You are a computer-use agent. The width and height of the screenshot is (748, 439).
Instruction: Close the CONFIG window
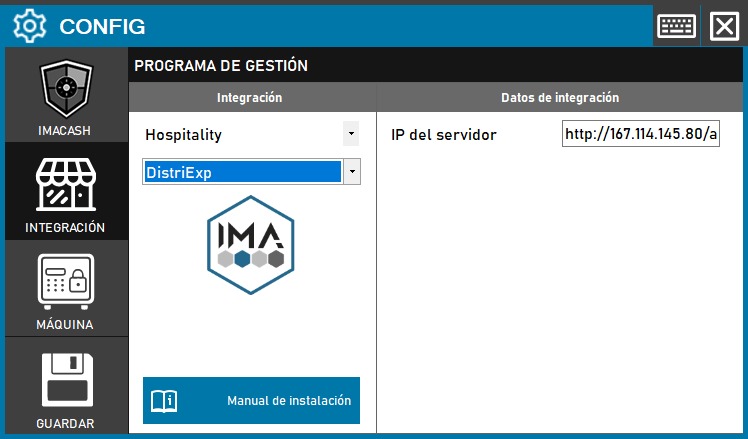tap(723, 26)
